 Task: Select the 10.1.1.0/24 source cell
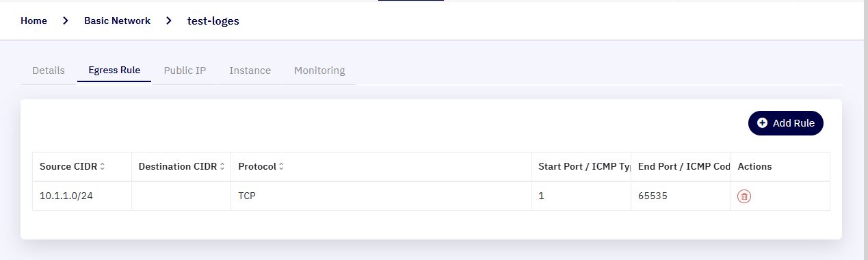tap(82, 196)
